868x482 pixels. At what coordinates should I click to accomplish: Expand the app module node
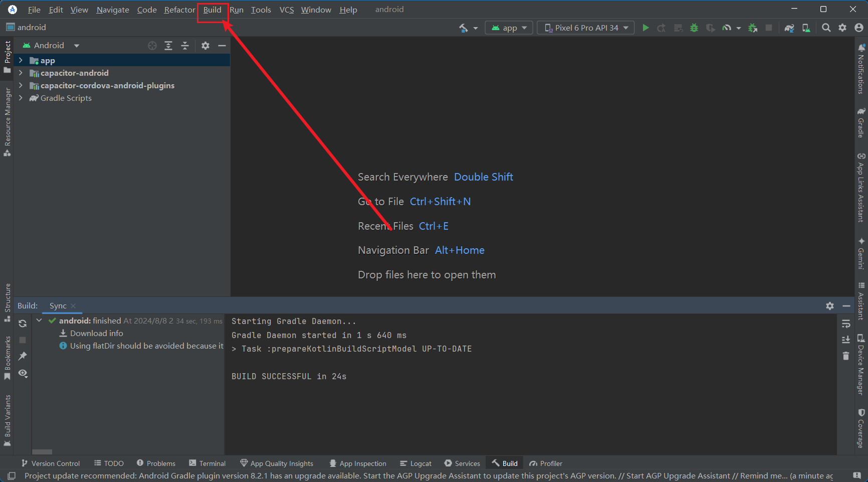[x=21, y=60]
